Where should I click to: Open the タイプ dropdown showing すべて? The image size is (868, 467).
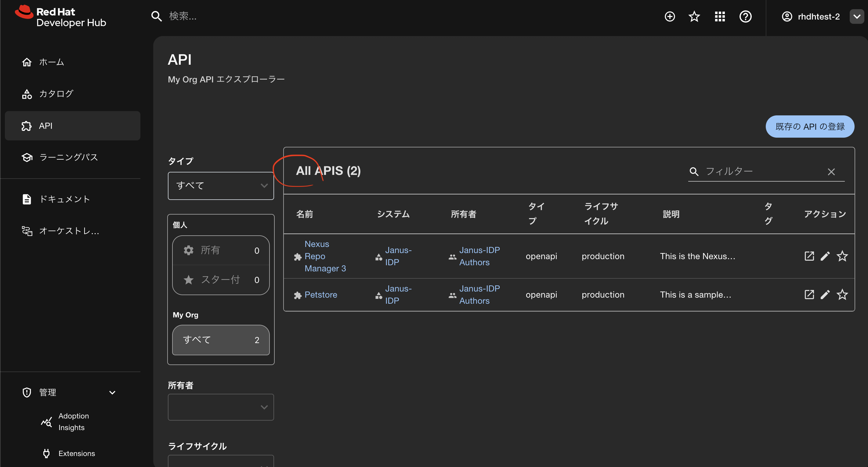221,186
